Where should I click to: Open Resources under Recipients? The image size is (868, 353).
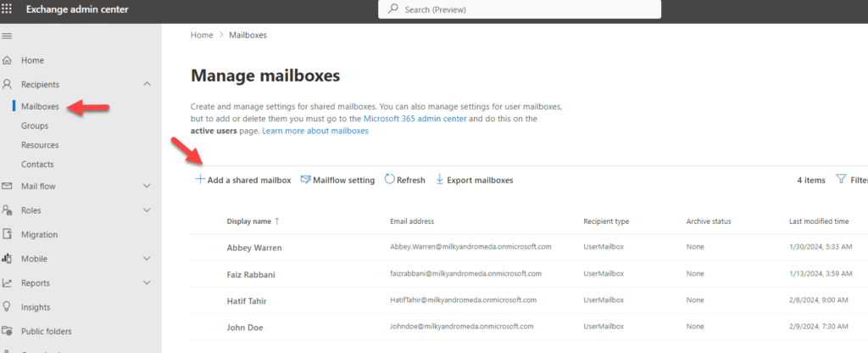(40, 145)
